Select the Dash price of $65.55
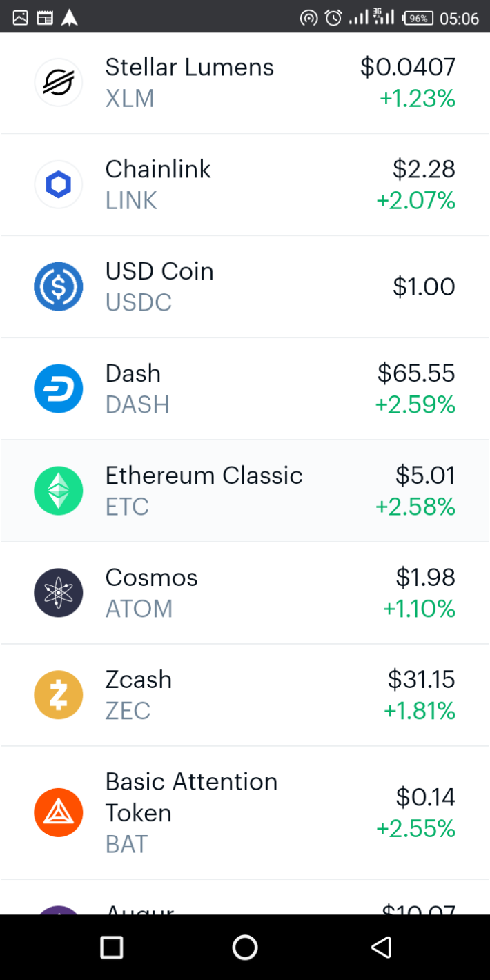 pos(416,373)
